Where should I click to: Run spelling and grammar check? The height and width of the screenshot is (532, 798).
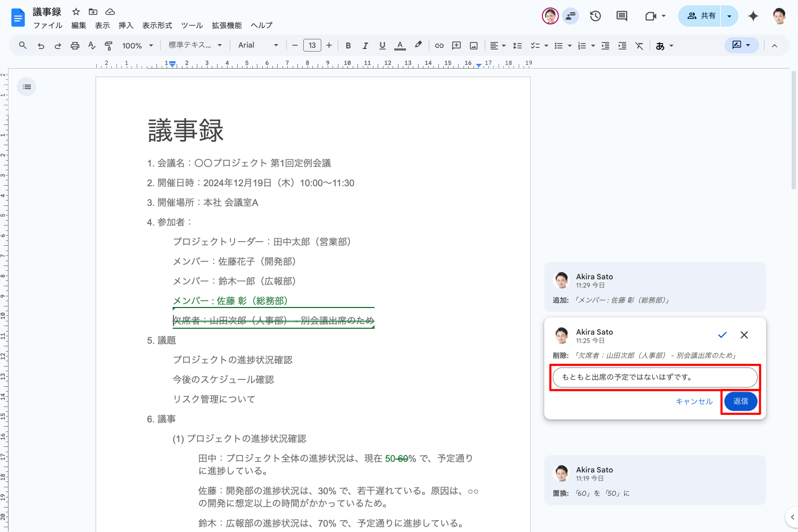pyautogui.click(x=92, y=46)
